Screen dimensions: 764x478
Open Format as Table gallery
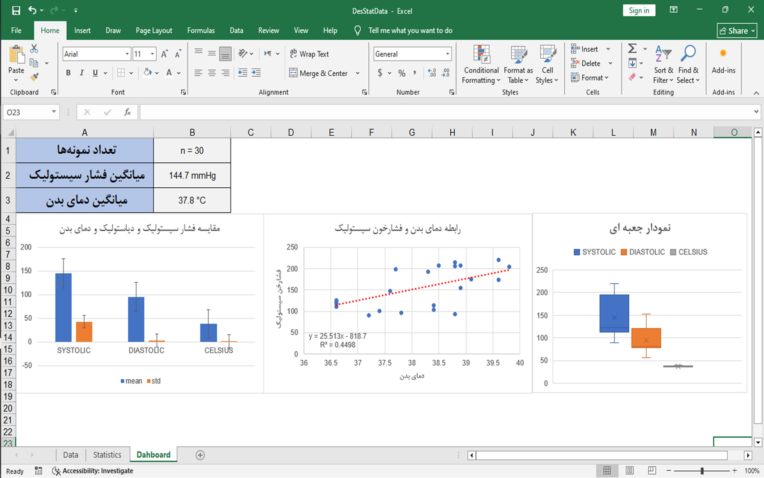(x=518, y=65)
